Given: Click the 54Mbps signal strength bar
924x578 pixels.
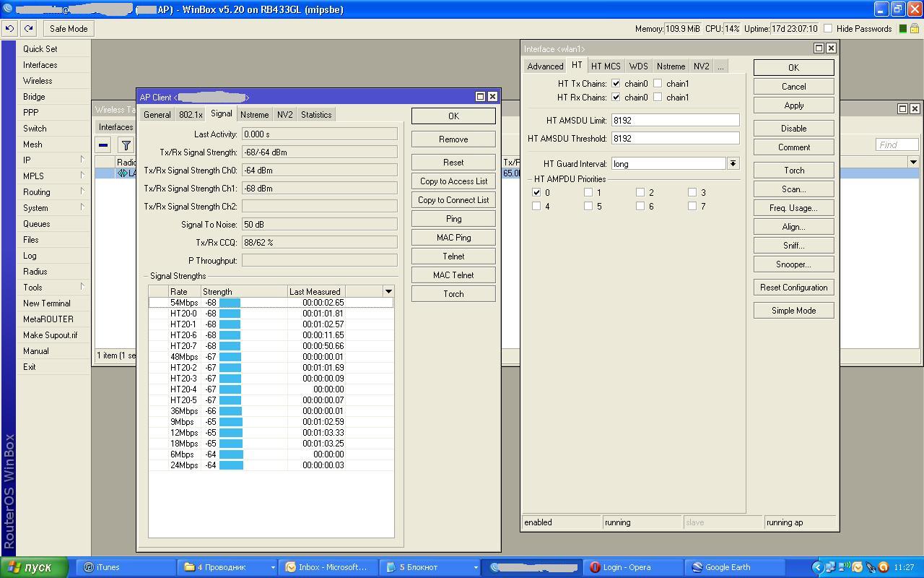Looking at the screenshot, I should [230, 303].
